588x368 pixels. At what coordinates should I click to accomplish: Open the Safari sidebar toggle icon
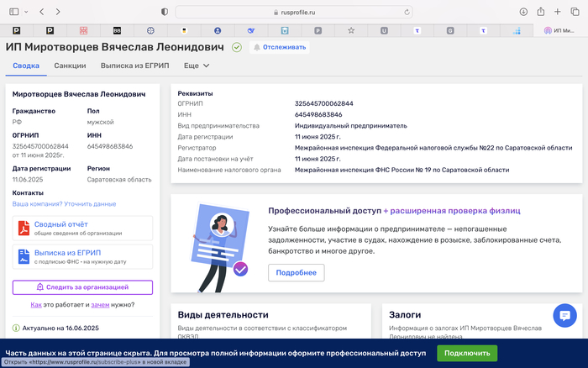point(14,12)
